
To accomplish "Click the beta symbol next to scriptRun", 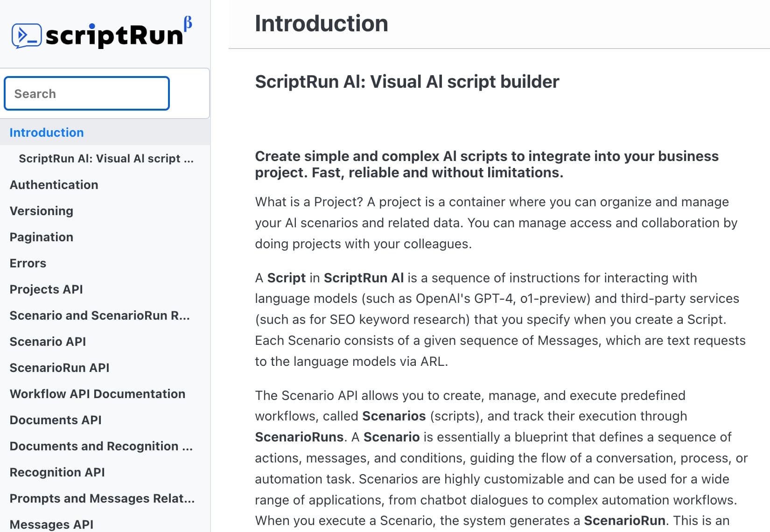I will tap(188, 23).
